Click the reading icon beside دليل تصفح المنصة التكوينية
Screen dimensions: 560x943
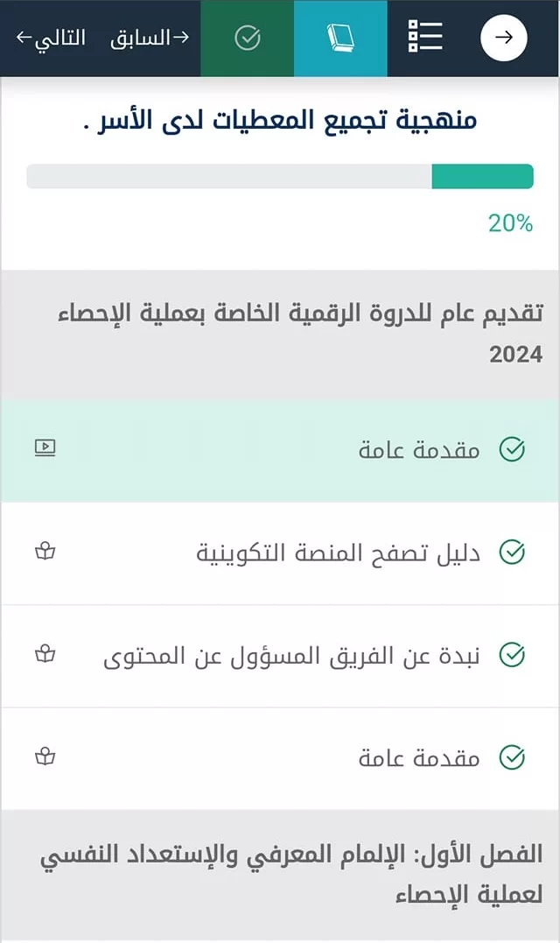tap(45, 552)
